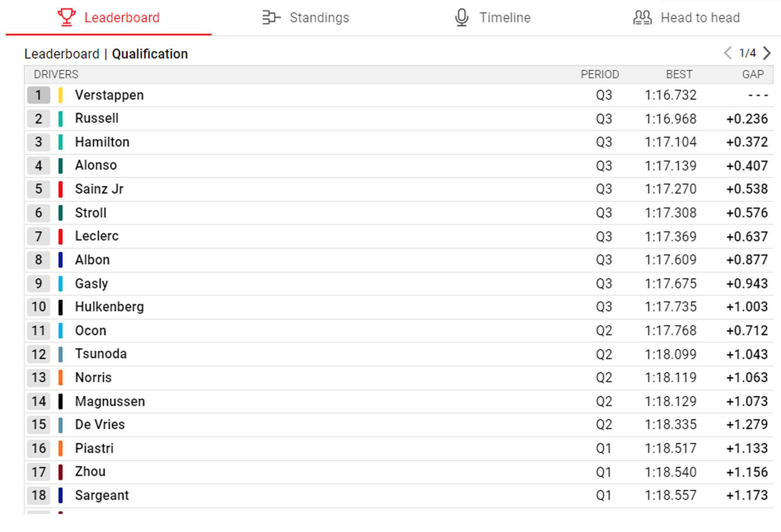Select Norris row in the leaderboard
This screenshot has width=781, height=532.
pos(93,378)
